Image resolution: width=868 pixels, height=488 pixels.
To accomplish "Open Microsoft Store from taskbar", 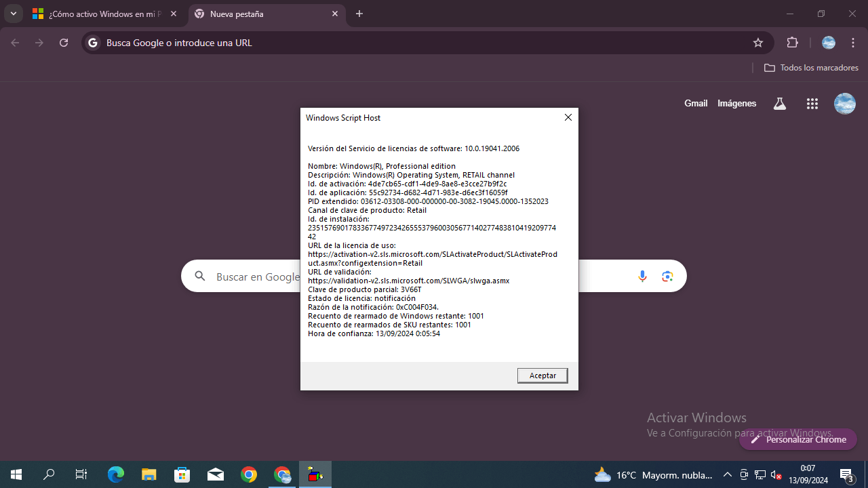I will click(x=182, y=474).
